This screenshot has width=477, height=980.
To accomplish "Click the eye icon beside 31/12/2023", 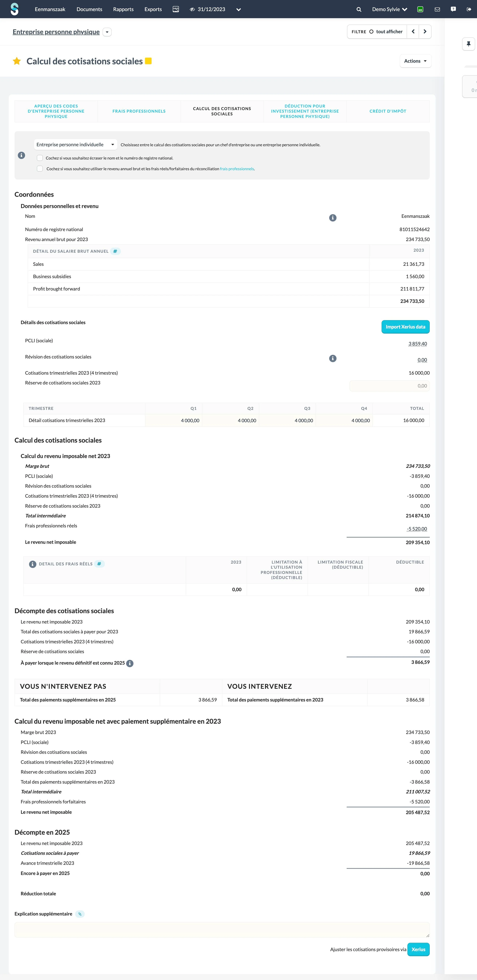I will (192, 9).
